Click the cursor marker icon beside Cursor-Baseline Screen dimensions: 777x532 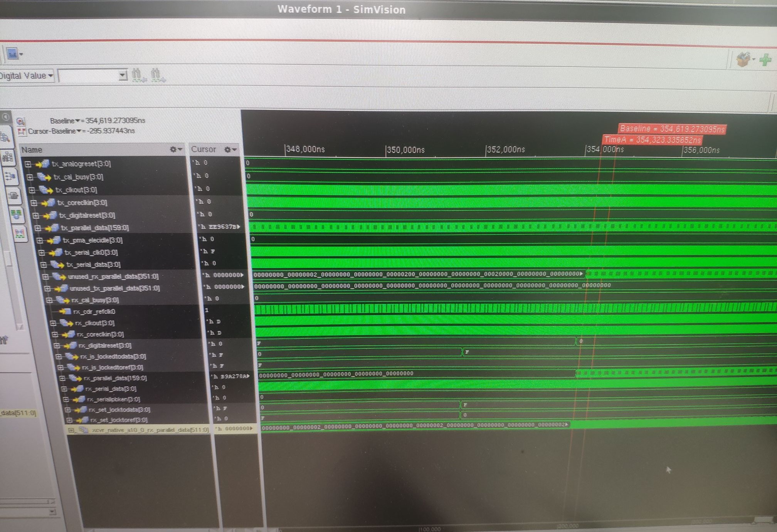(22, 132)
